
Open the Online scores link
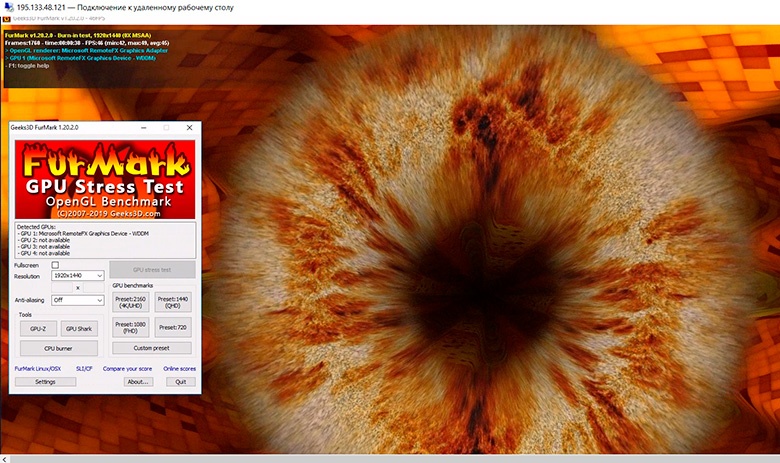pyautogui.click(x=180, y=369)
